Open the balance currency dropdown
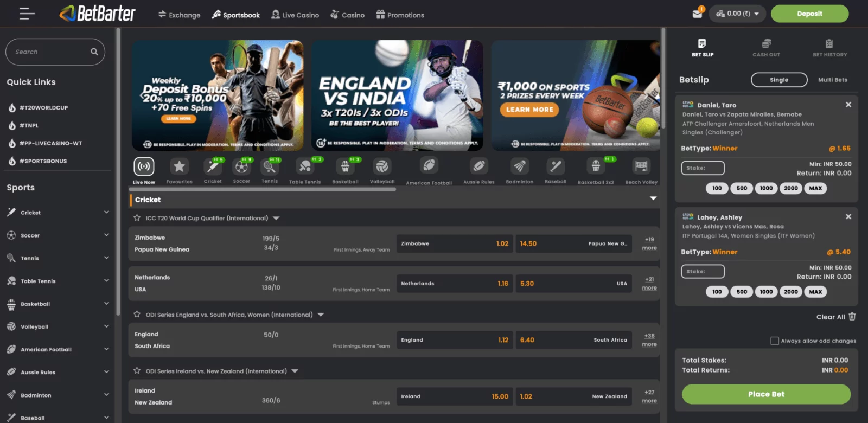868x423 pixels. 737,14
